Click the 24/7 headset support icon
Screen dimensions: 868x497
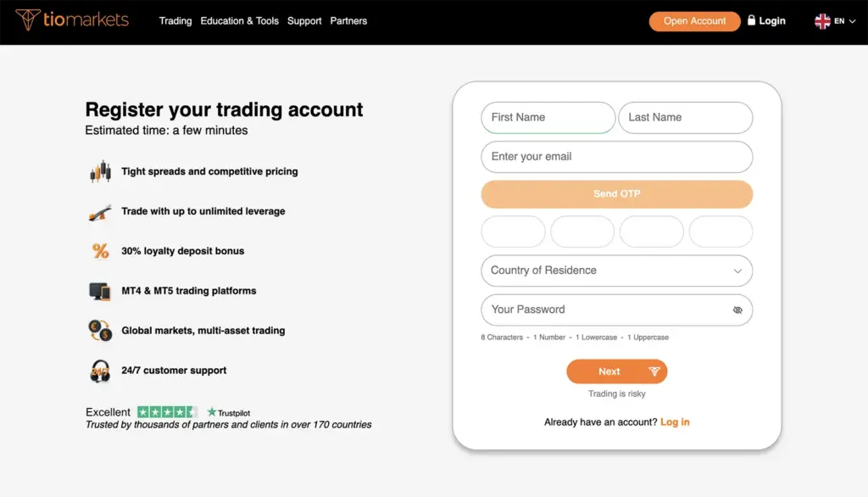tap(99, 371)
